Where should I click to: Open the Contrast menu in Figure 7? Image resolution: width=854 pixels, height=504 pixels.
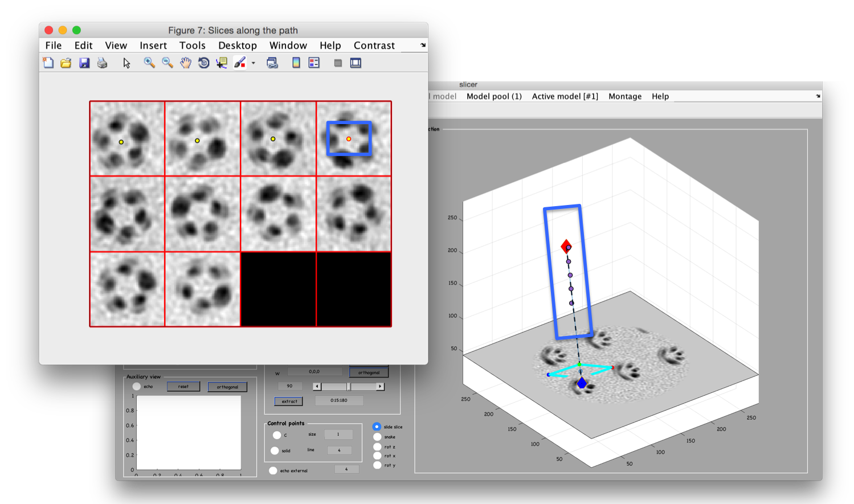point(374,46)
